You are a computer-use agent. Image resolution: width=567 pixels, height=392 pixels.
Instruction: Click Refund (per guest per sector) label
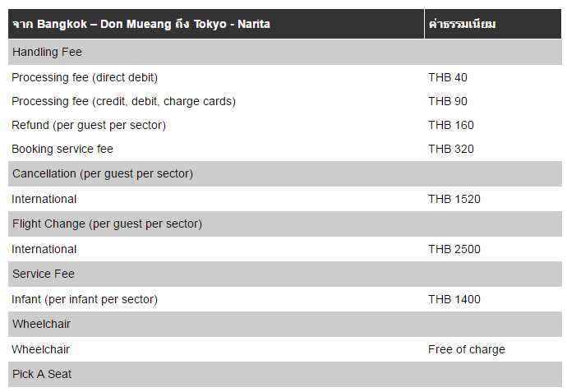[89, 125]
